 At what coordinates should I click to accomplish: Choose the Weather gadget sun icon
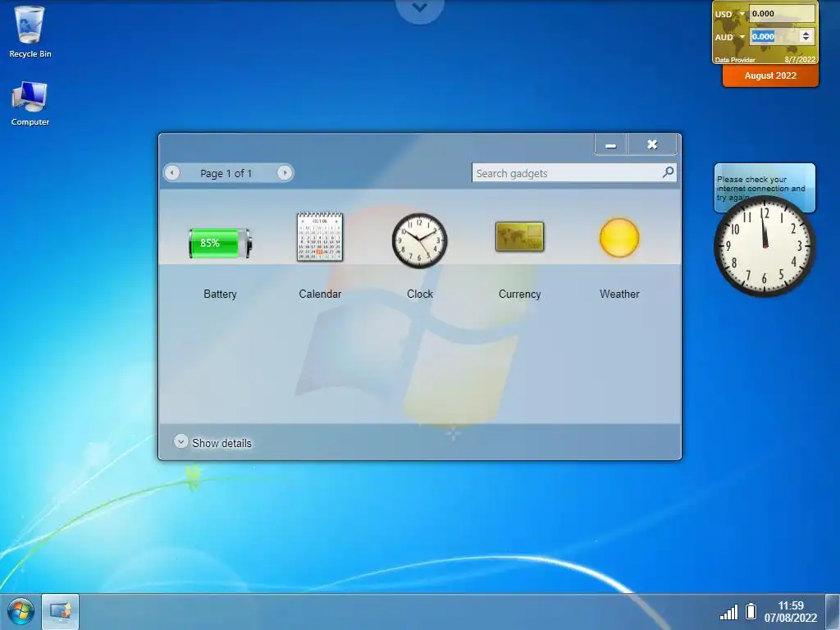[619, 237]
